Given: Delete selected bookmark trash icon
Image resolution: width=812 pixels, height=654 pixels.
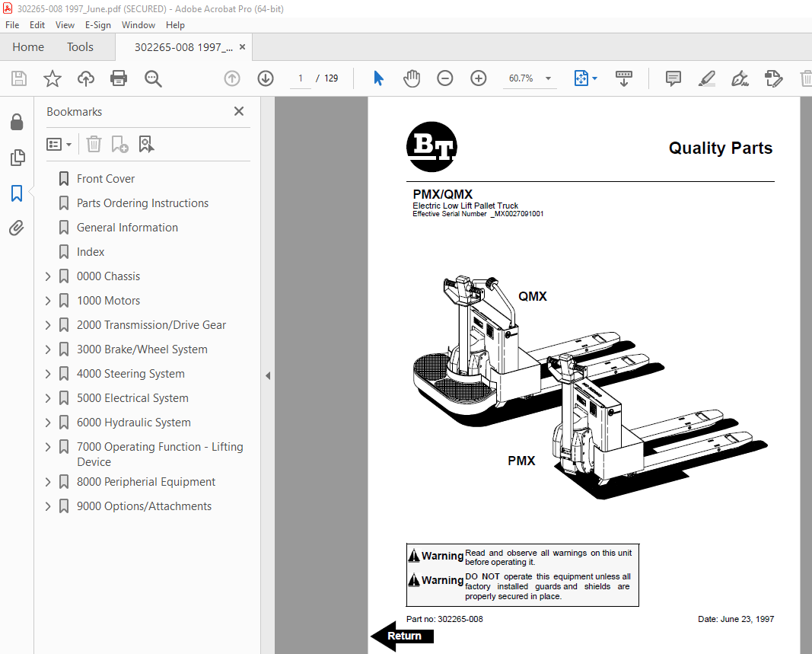Looking at the screenshot, I should point(94,144).
